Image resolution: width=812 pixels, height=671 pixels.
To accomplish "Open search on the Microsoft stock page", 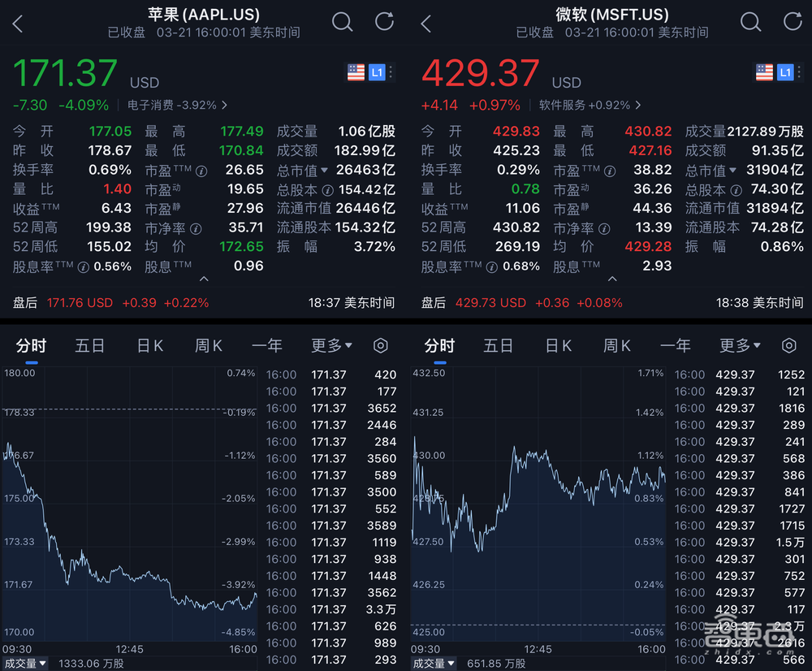I will [751, 22].
